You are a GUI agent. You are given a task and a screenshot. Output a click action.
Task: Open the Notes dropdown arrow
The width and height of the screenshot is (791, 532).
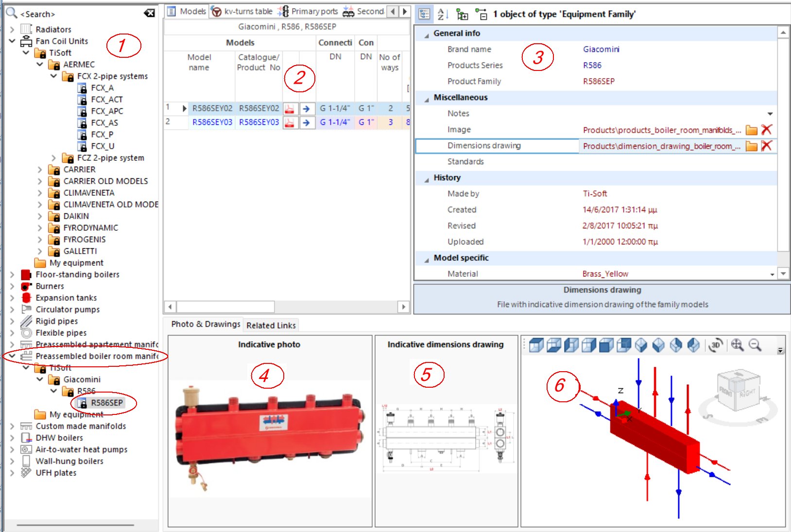click(770, 114)
